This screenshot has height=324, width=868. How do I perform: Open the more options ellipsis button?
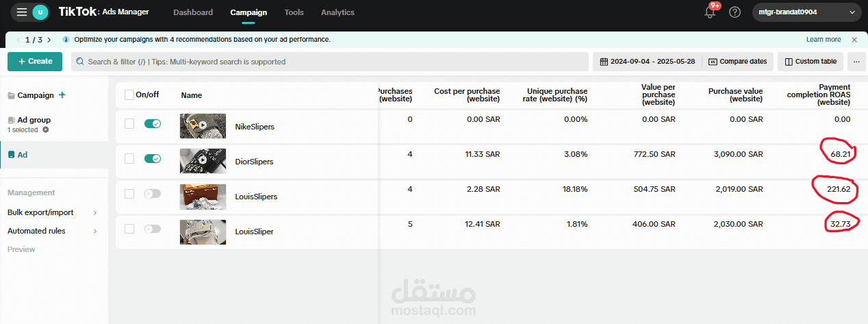tap(856, 62)
